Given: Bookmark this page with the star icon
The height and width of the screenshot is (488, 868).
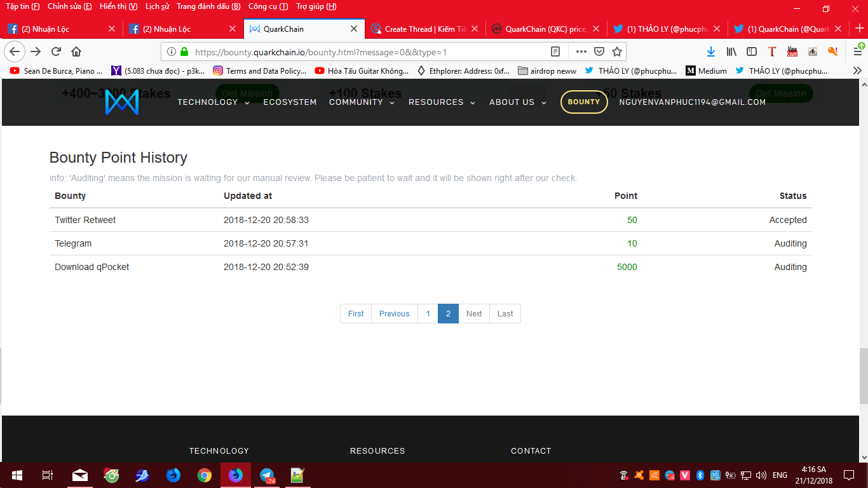Looking at the screenshot, I should click(616, 51).
